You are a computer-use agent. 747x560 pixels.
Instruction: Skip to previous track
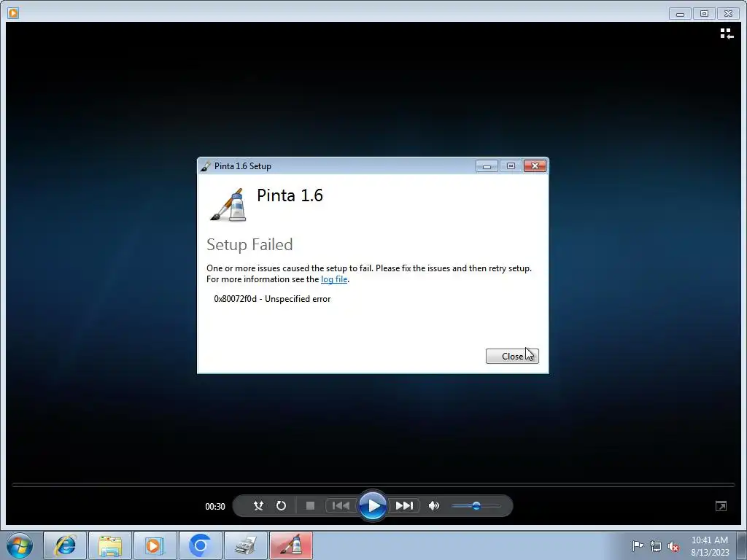pyautogui.click(x=341, y=506)
